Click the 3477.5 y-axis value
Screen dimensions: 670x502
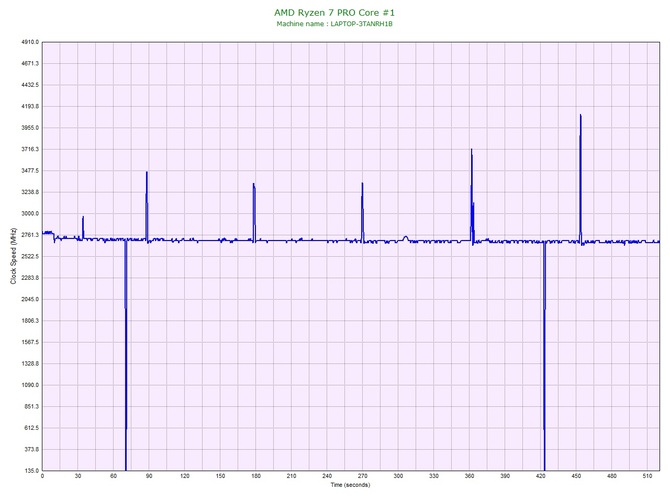[30, 171]
